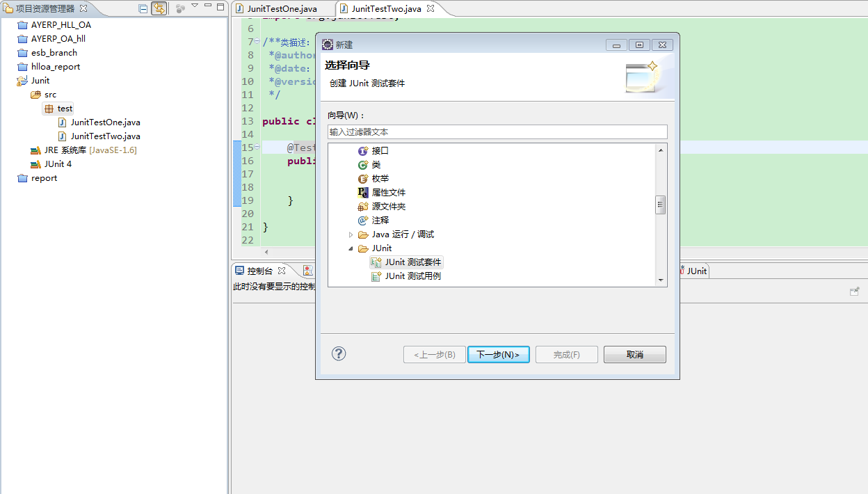Click the 新建 dialog title icon
Viewport: 868px width, 494px height.
click(x=327, y=45)
